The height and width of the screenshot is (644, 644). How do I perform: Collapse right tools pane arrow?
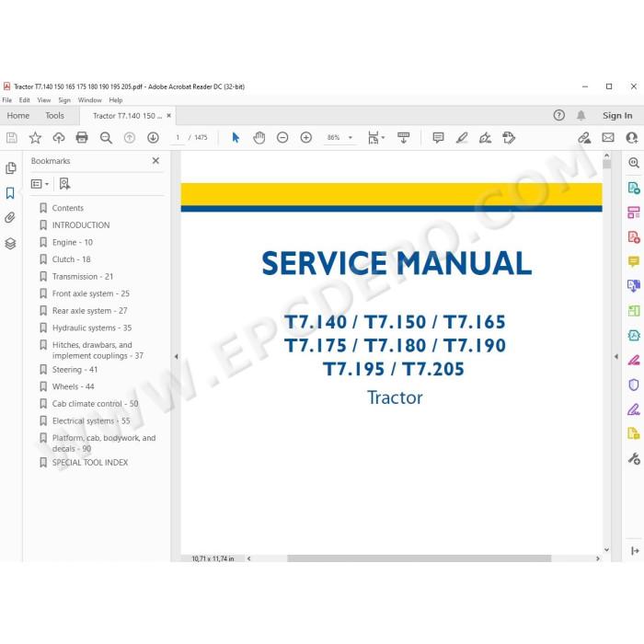(x=616, y=357)
